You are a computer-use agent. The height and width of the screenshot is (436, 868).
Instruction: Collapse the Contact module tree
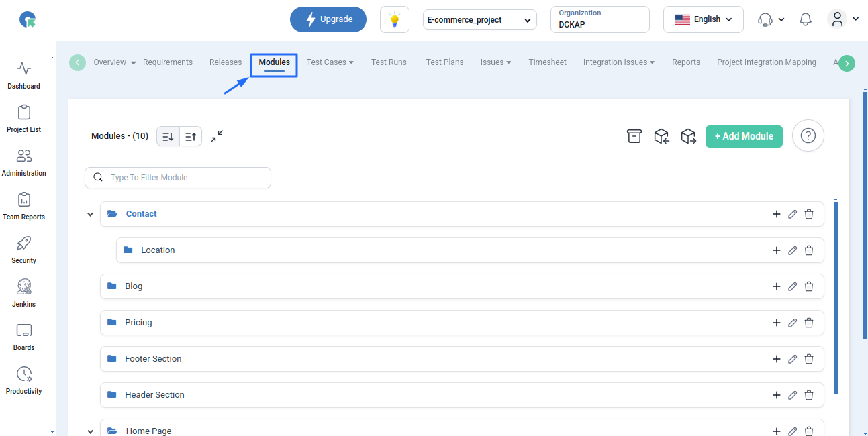click(91, 215)
